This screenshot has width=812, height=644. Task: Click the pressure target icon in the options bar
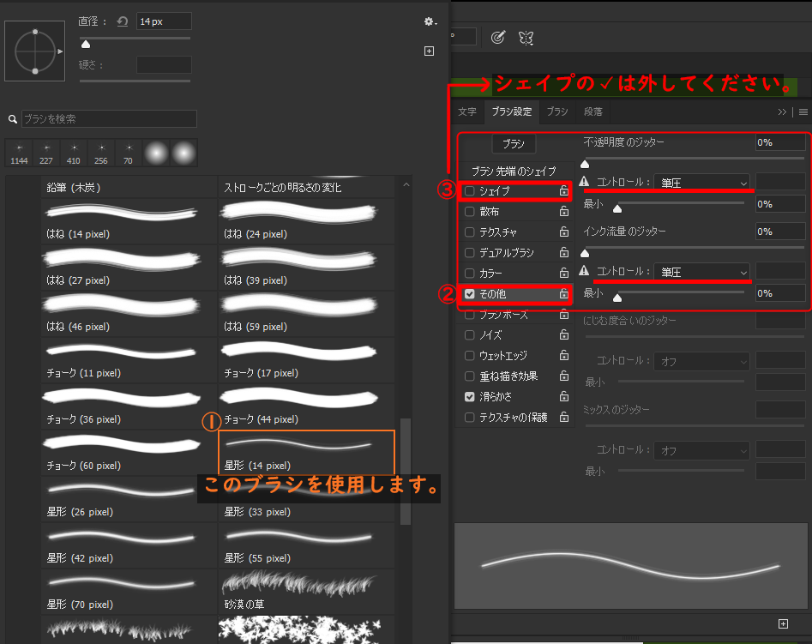497,37
